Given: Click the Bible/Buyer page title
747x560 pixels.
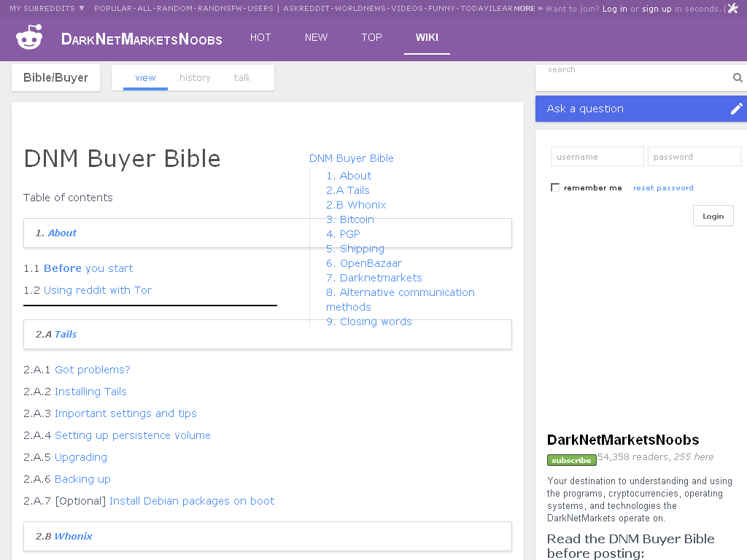Looking at the screenshot, I should click(55, 77).
